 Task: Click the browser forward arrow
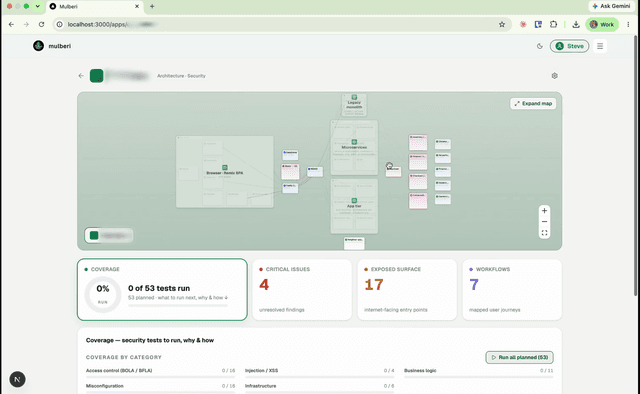(26, 24)
